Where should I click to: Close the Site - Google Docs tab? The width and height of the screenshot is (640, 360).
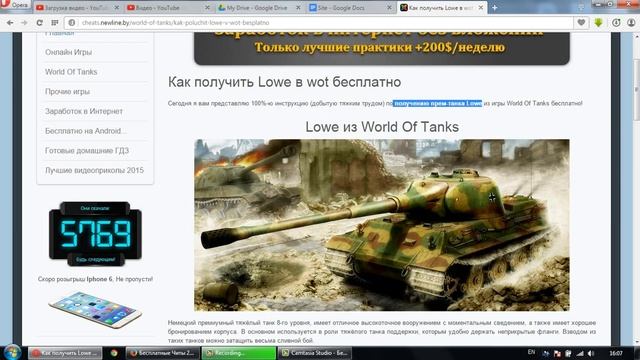pos(389,8)
